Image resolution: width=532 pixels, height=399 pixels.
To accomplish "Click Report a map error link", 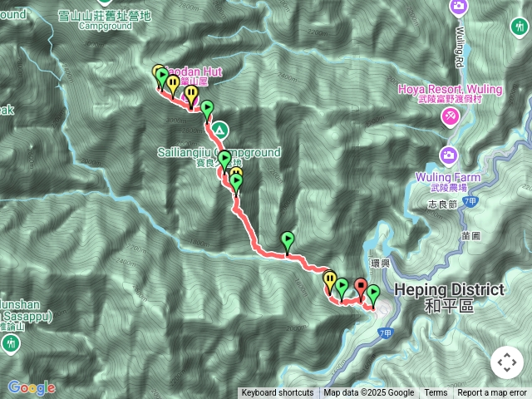I will point(491,393).
